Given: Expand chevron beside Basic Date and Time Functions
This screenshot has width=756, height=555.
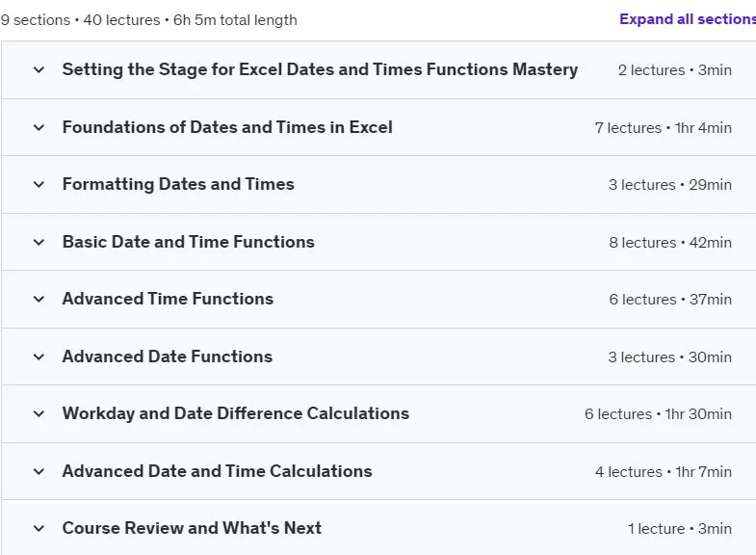Looking at the screenshot, I should (x=39, y=242).
